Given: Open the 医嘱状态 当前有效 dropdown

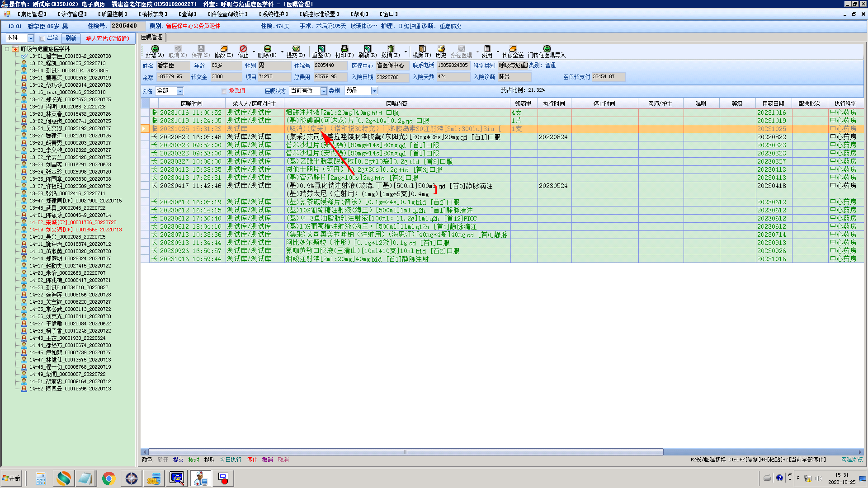Looking at the screenshot, I should click(x=323, y=91).
